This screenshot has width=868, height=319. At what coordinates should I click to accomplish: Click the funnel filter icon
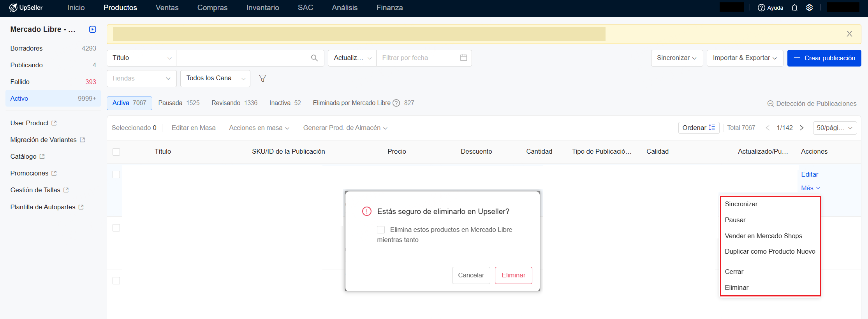click(262, 78)
